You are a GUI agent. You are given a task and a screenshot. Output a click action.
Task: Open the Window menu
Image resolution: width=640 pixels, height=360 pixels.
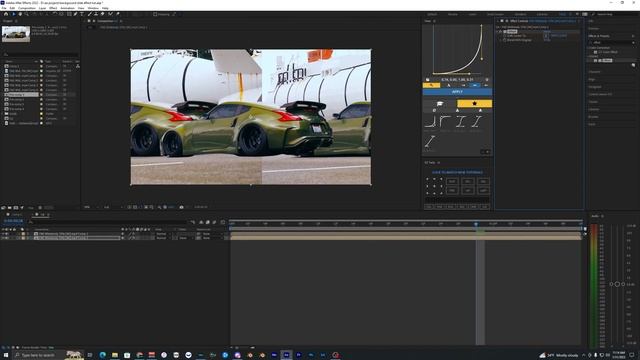[93, 8]
